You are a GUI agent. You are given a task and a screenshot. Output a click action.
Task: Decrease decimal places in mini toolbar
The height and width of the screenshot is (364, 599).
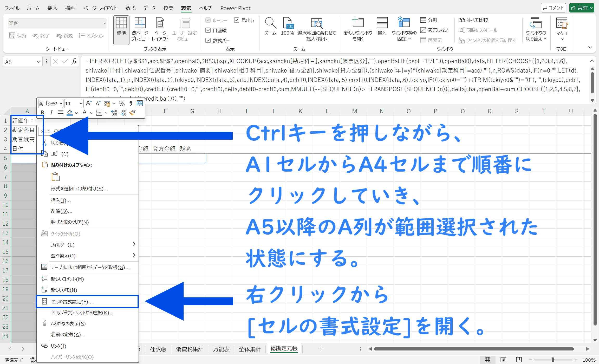(123, 113)
